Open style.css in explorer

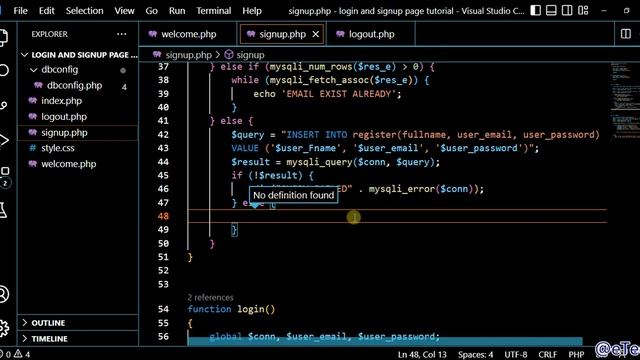coord(78,148)
